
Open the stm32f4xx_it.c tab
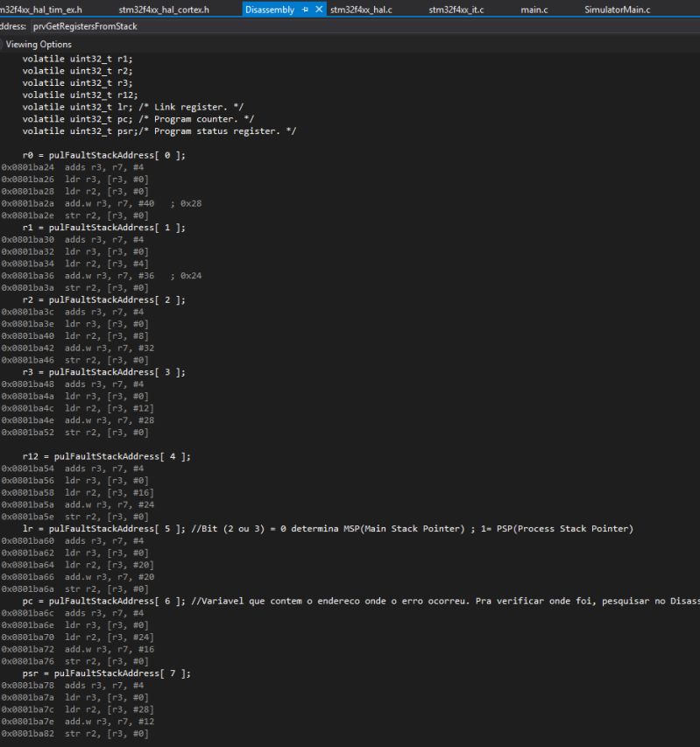click(456, 10)
